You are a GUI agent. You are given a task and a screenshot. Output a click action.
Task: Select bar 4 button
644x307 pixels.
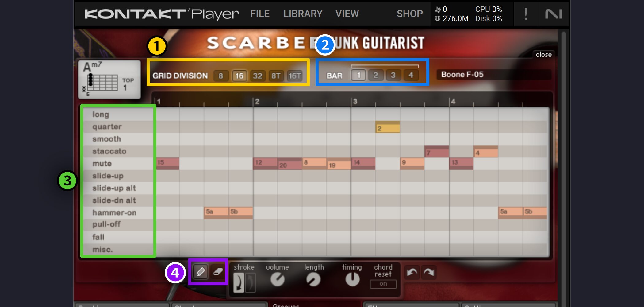click(x=411, y=75)
